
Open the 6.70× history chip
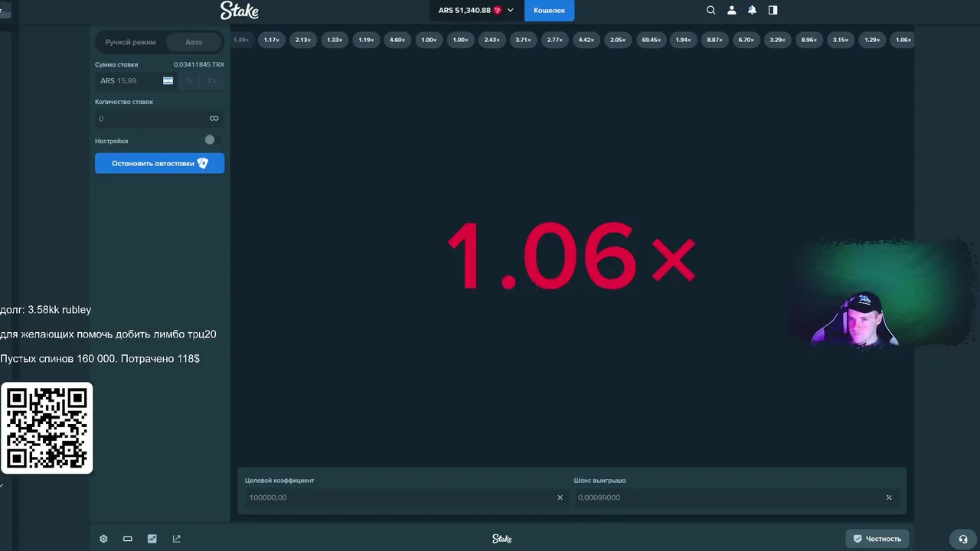(x=746, y=40)
